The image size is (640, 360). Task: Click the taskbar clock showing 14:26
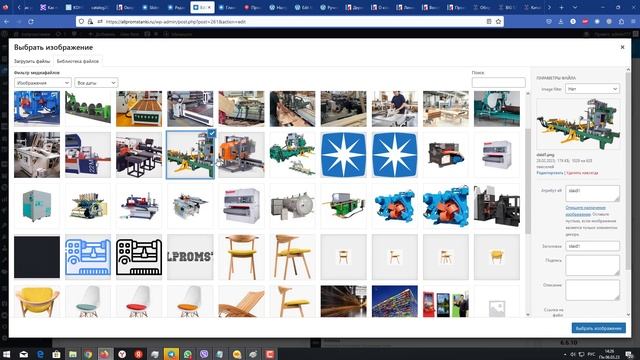point(609,354)
